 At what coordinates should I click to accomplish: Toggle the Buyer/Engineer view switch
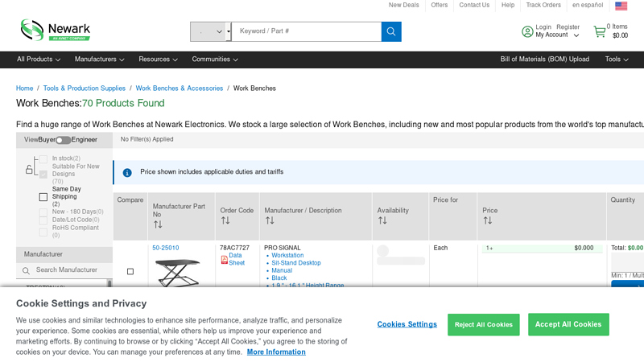[64, 140]
